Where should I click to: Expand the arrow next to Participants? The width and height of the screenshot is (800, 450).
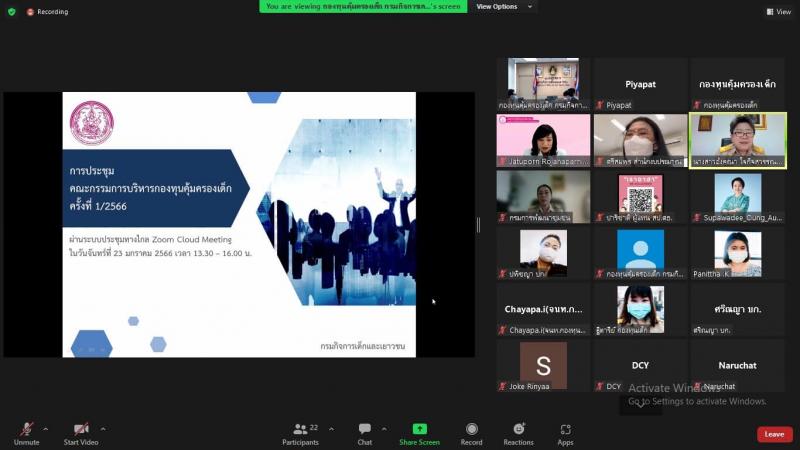click(331, 429)
